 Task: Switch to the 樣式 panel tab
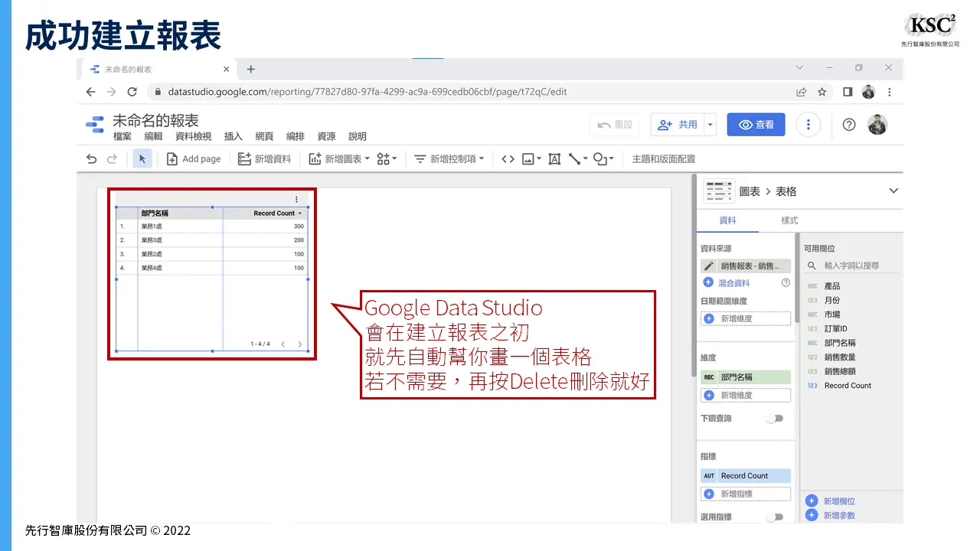point(789,220)
